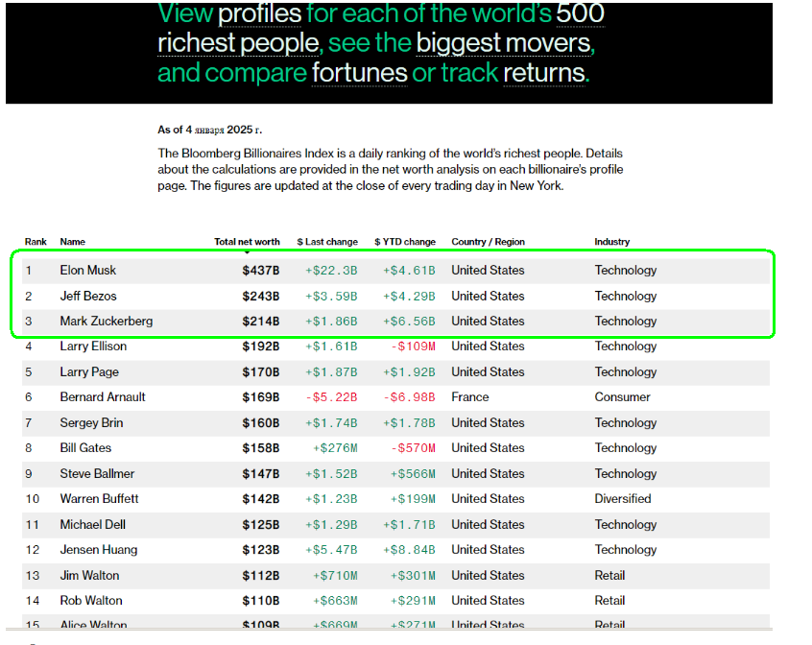Open Michael Dell's profile
Screen dimensions: 812x645
(93, 524)
